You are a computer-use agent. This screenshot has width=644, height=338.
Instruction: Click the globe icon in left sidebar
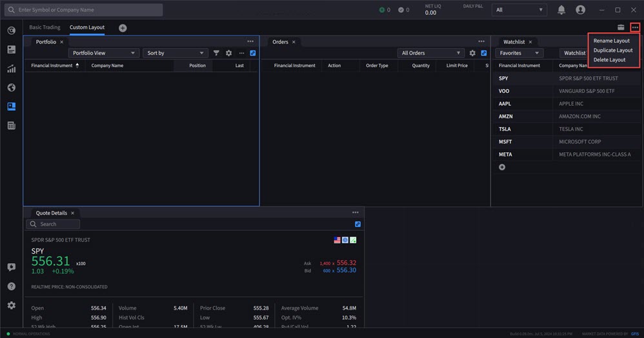(11, 88)
